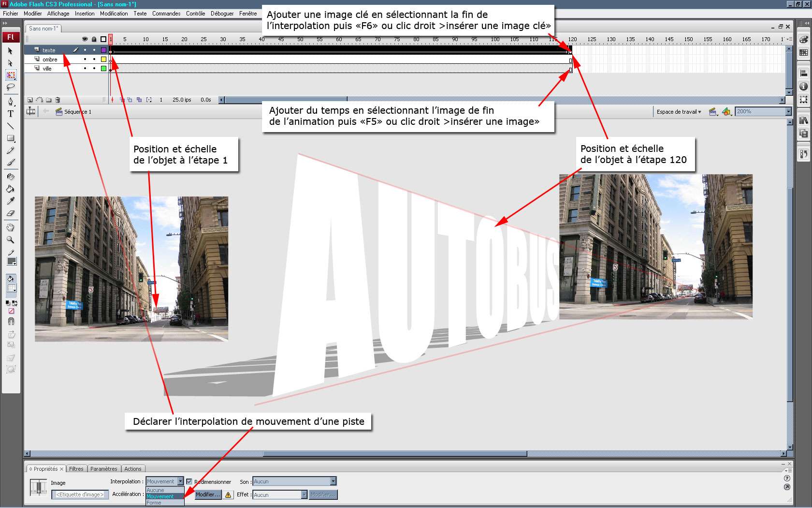Screen dimensions: 812x508
Task: Click the add motion guide icon
Action: point(40,100)
